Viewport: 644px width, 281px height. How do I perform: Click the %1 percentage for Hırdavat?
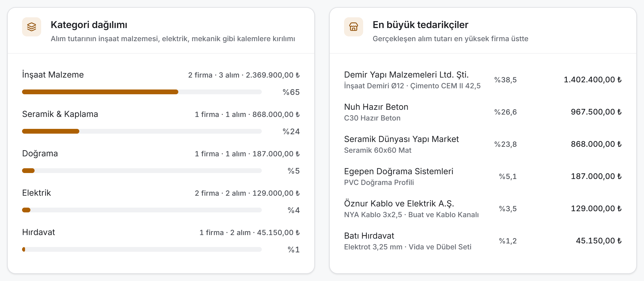[294, 249]
